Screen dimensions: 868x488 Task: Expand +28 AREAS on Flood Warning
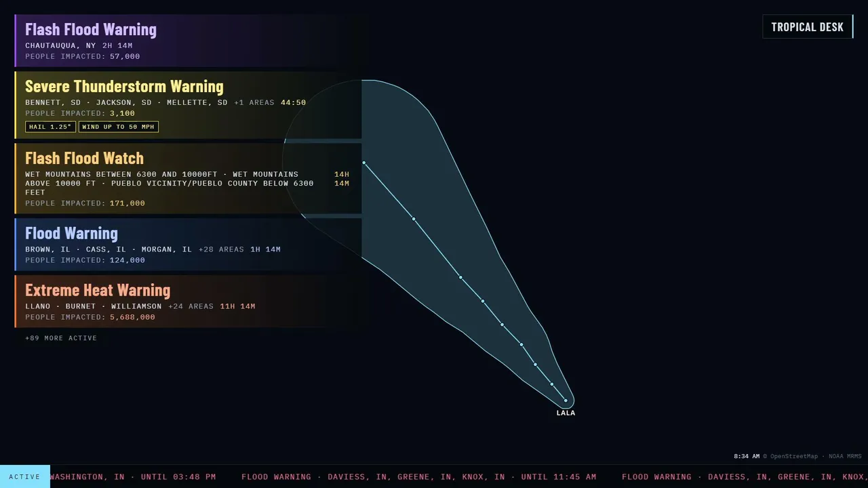coord(221,249)
